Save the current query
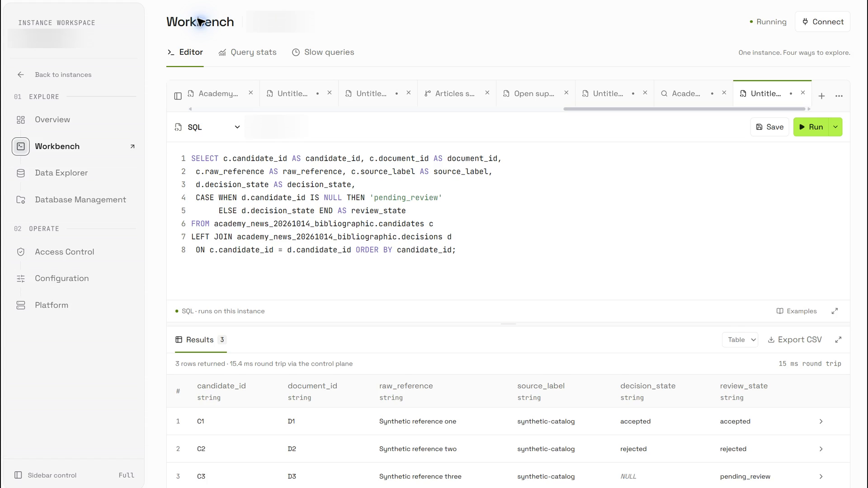Viewport: 868px width, 488px height. point(769,127)
